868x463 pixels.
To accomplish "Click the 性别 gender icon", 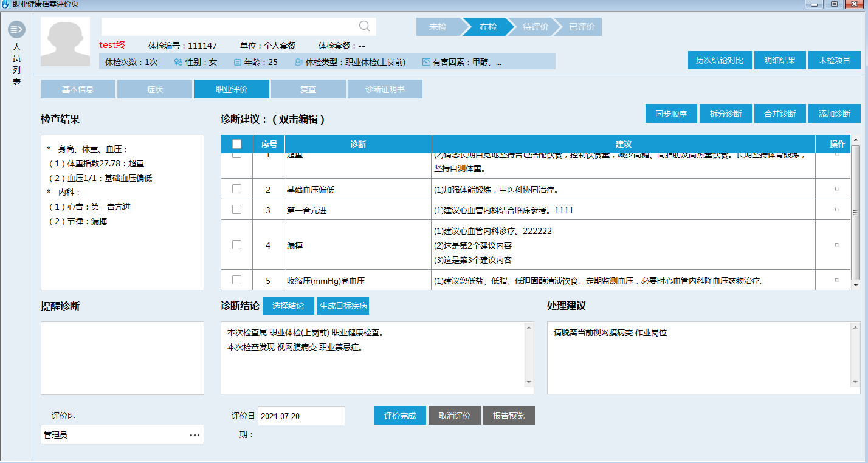I will coord(178,62).
